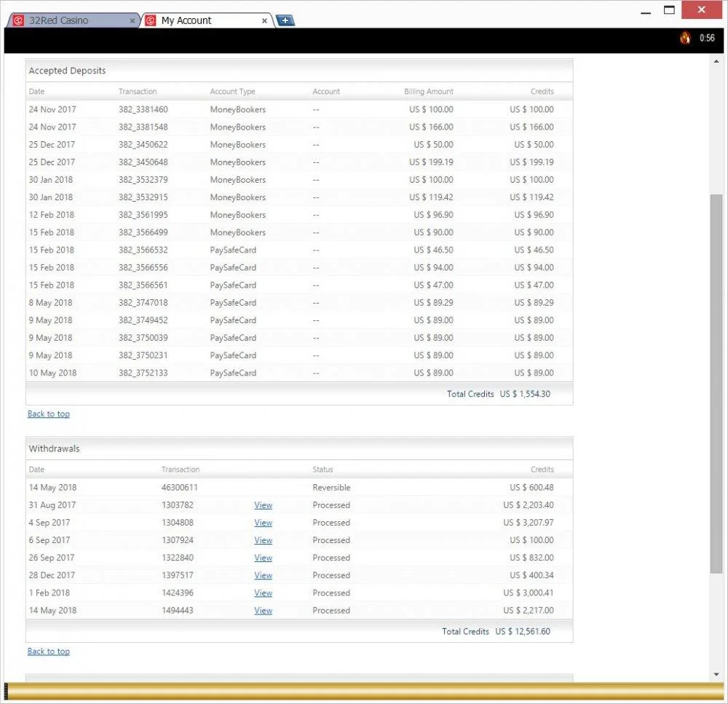View withdrawal transaction 1304808
Viewport: 728px width, 704px height.
pos(264,523)
